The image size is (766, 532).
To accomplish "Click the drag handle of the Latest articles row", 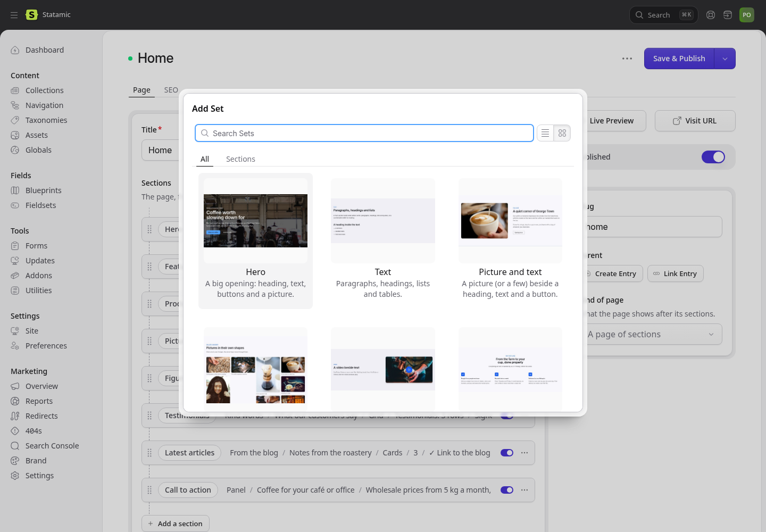I will coord(149,453).
